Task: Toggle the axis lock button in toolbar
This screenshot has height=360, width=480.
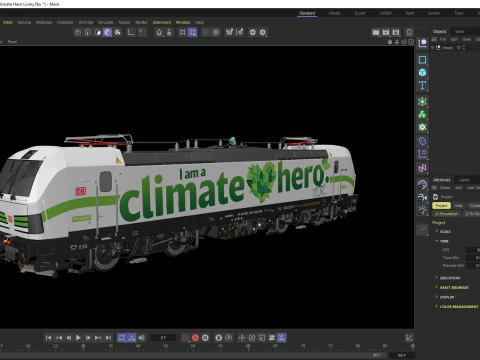Action: pyautogui.click(x=169, y=32)
